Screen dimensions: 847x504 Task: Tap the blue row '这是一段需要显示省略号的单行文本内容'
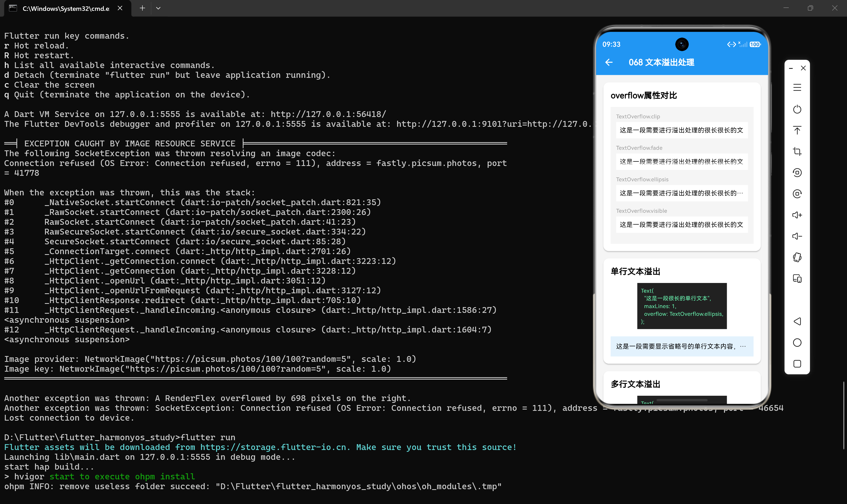[682, 346]
